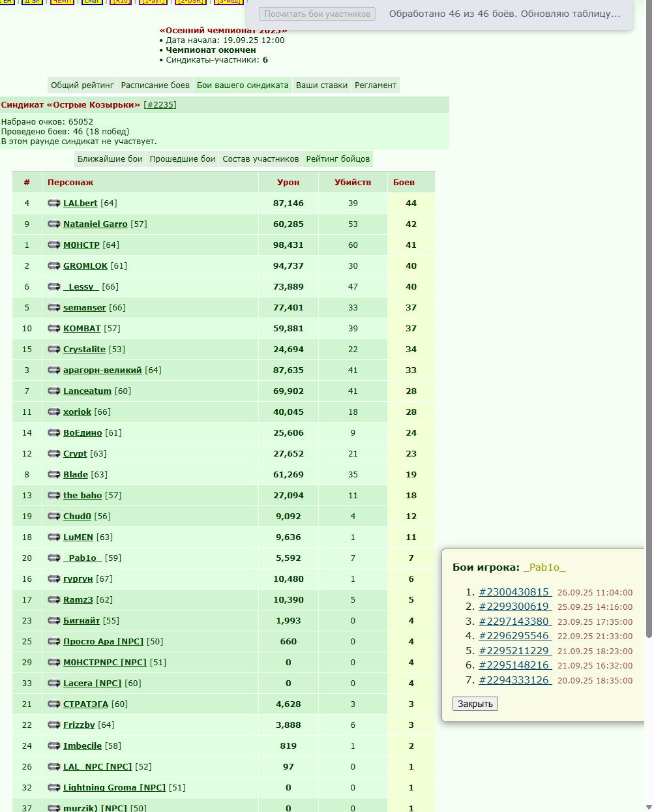654x812 pixels.
Task: Open Lanceatum player link
Action: pos(87,391)
